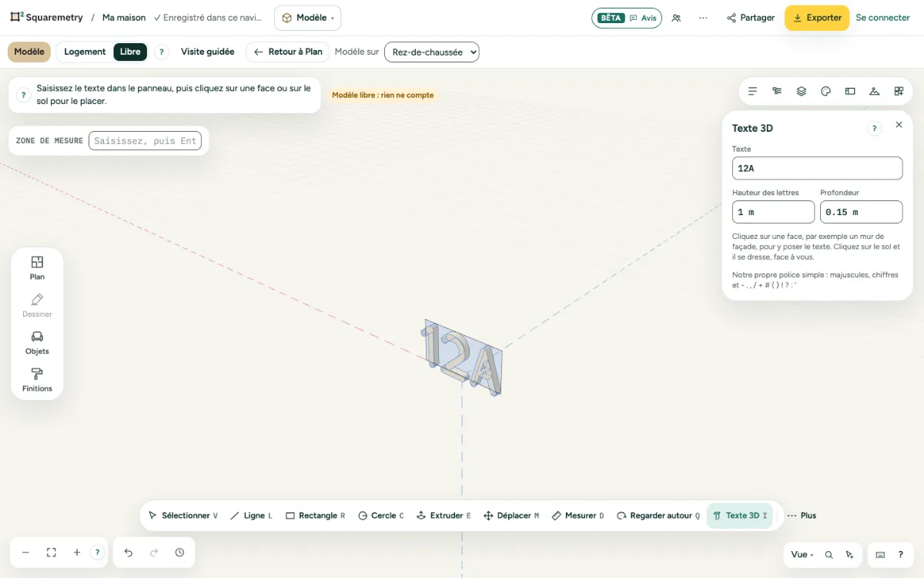Select the Rectangle tool tab
The width and height of the screenshot is (924, 578).
point(316,516)
